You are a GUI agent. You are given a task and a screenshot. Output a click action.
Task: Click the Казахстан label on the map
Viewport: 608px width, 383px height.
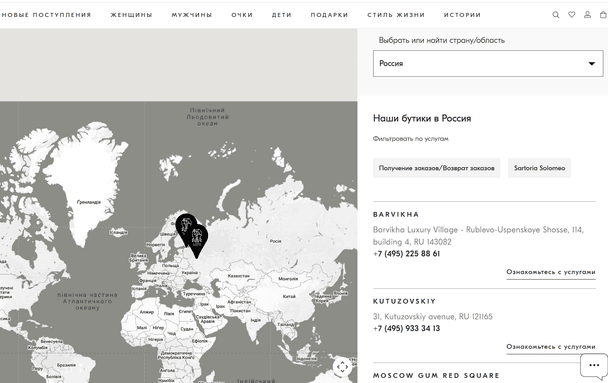coord(239,276)
